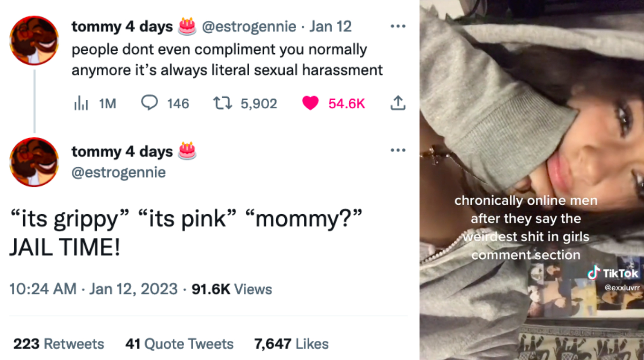The width and height of the screenshot is (644, 360).
Task: Click the share upload icon
Action: [398, 103]
